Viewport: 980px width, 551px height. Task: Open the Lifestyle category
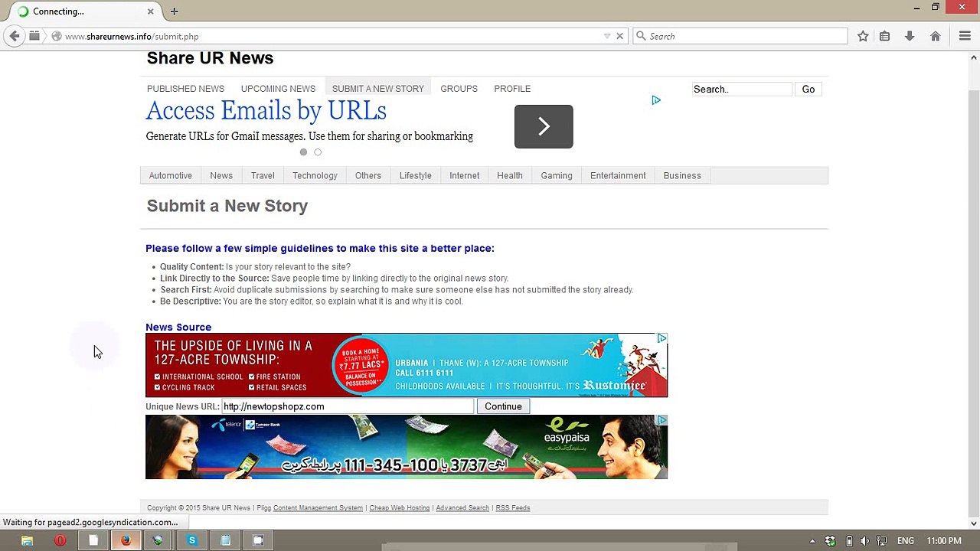pos(416,176)
